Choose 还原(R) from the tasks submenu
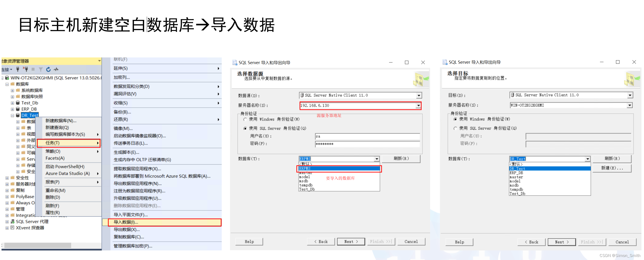 165,119
